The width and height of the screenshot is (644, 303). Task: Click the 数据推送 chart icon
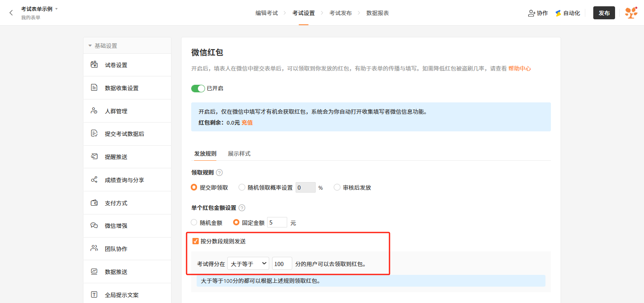(x=94, y=272)
